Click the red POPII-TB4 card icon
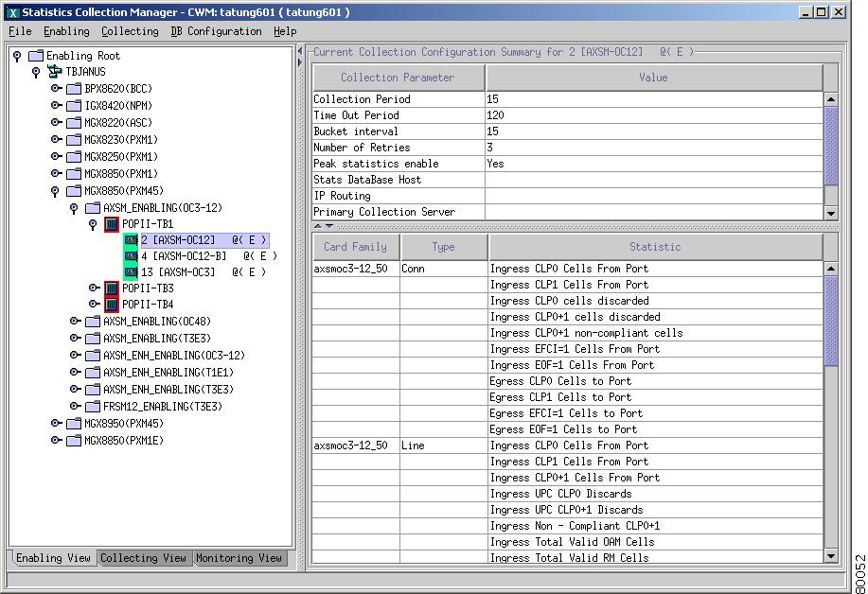868x594 pixels. click(x=112, y=305)
